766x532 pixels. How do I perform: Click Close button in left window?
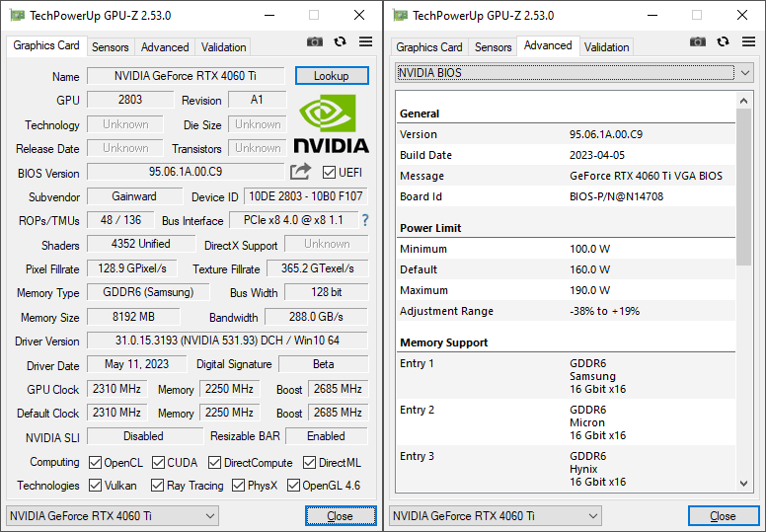point(341,516)
